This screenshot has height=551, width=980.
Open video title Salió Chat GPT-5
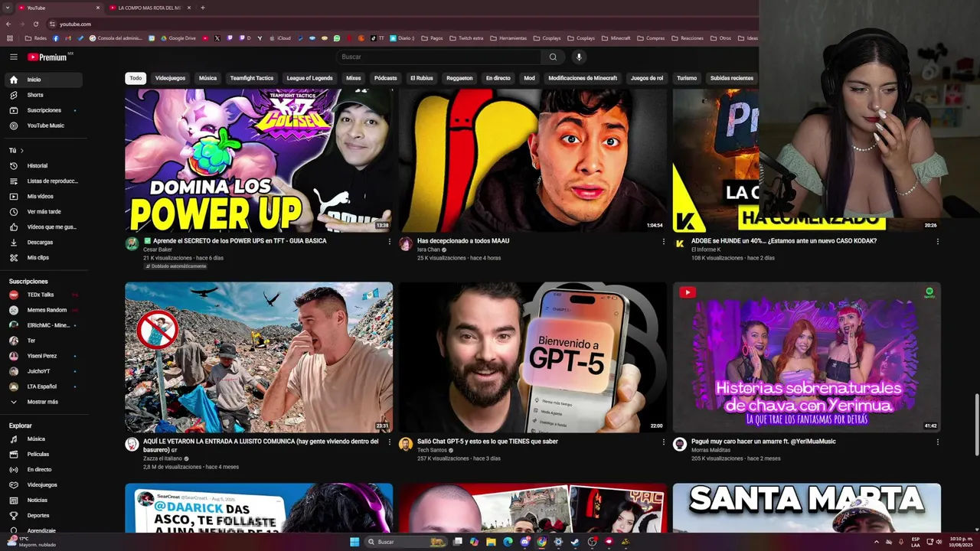tap(488, 442)
